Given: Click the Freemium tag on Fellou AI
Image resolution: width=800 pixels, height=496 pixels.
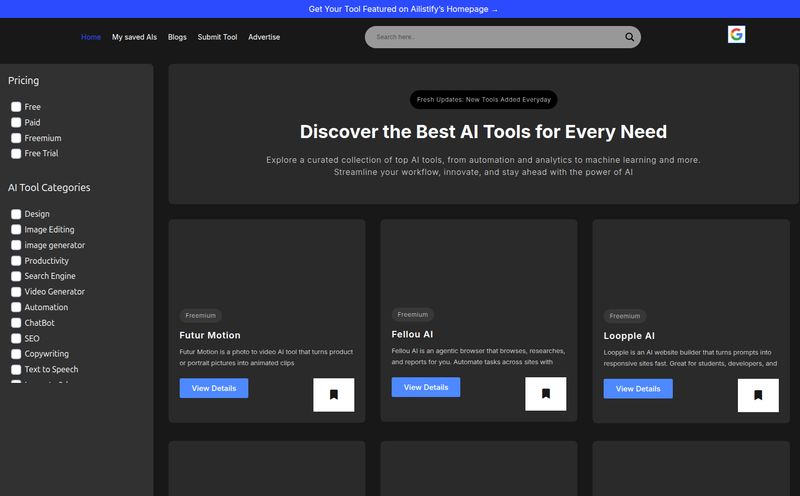Looking at the screenshot, I should tap(413, 314).
